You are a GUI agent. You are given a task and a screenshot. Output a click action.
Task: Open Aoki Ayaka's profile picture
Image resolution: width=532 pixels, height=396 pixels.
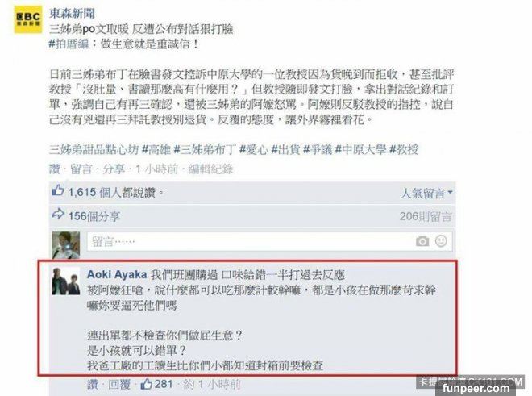66,281
